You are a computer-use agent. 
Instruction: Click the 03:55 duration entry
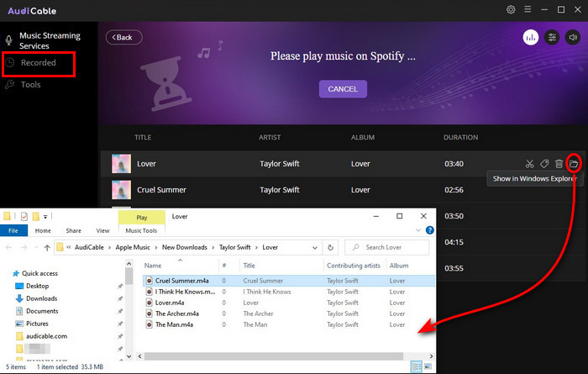click(x=454, y=268)
